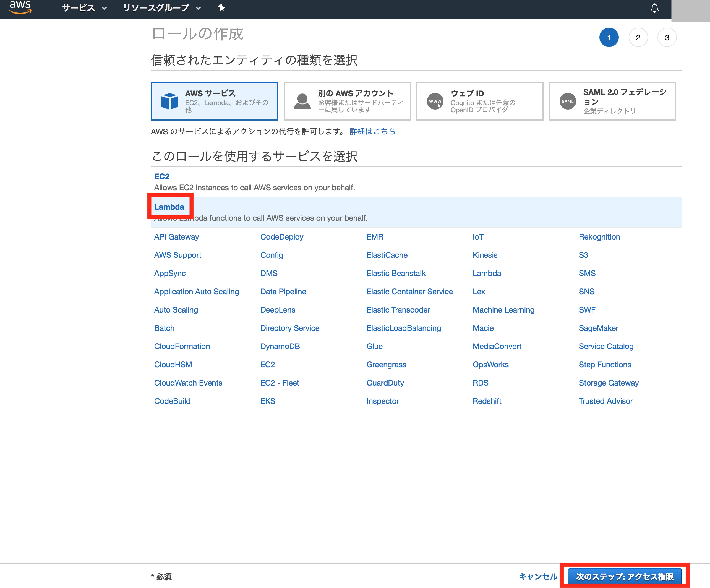This screenshot has width=710, height=588.
Task: Select GuardDuty service
Action: coord(385,383)
